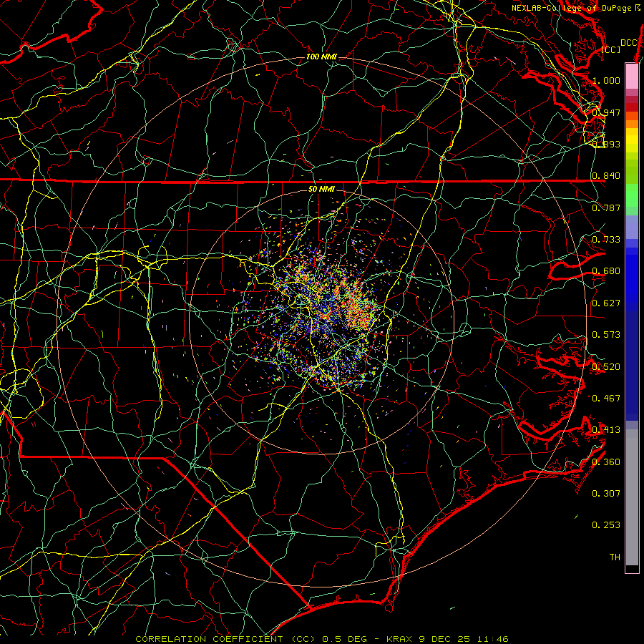Click the 0.253 value on the color scale

click(606, 525)
